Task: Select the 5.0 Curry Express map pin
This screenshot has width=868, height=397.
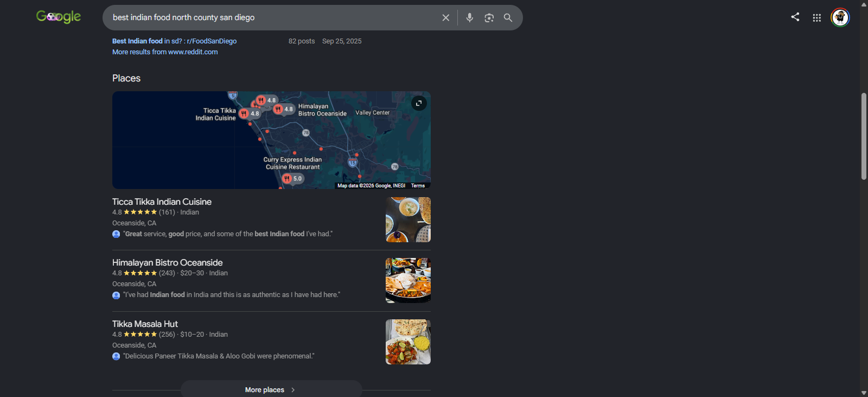Action: click(x=293, y=179)
